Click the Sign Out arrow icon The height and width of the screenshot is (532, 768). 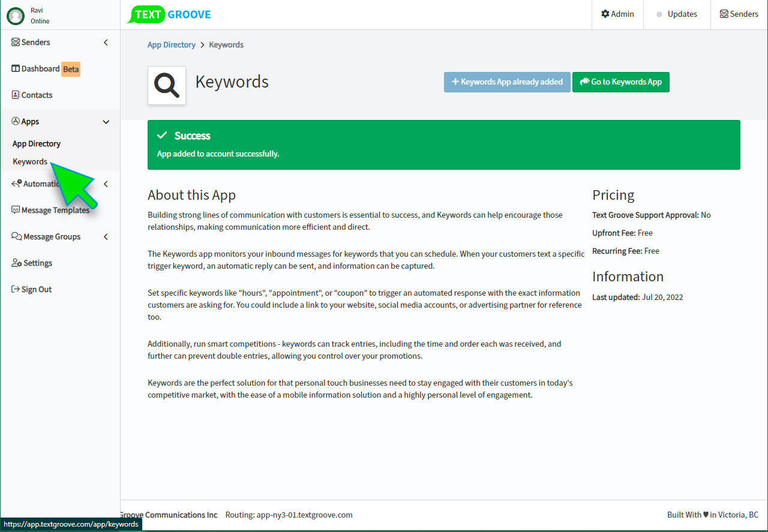tap(16, 290)
